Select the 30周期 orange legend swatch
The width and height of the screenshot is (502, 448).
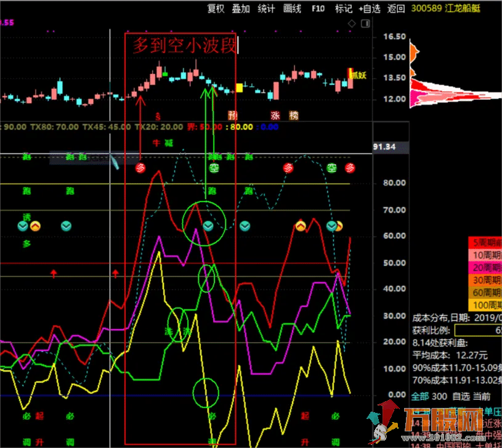[485, 280]
